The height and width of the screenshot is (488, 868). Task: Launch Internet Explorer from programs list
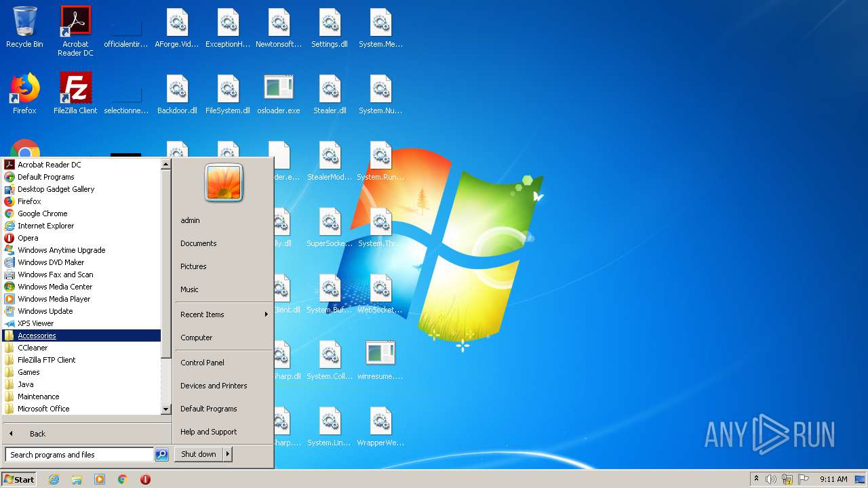tap(81, 226)
